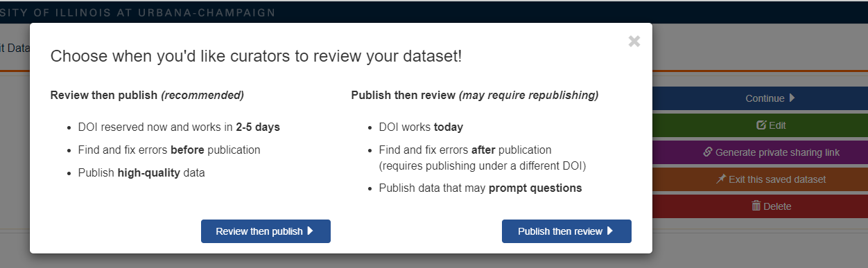Select the partially visible Data tab

[14, 47]
